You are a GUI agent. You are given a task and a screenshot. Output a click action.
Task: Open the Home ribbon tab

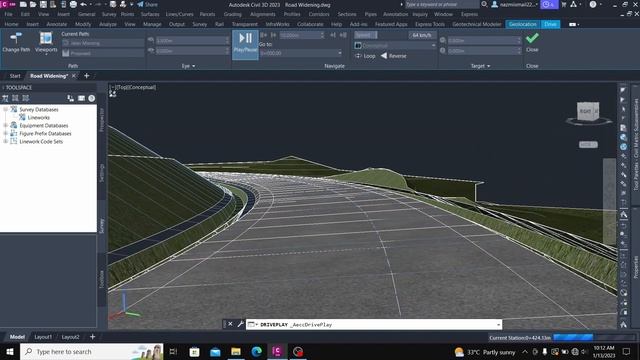coord(11,24)
